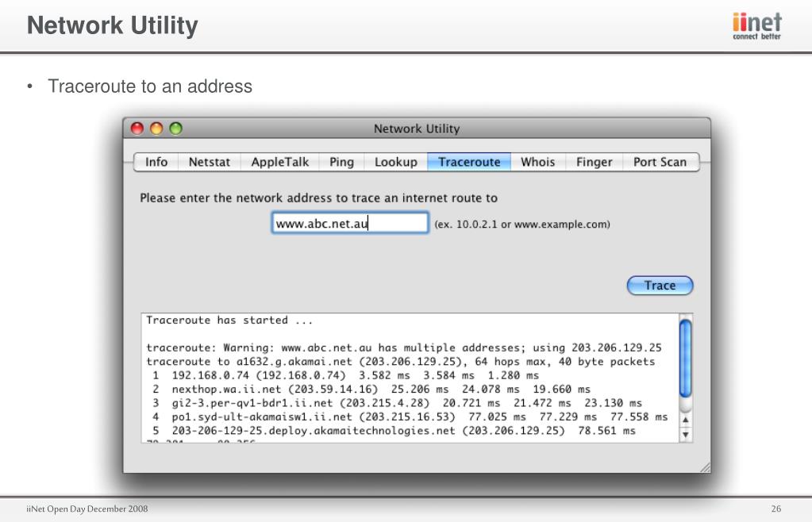
Task: Switch to the Info tab
Action: click(156, 162)
